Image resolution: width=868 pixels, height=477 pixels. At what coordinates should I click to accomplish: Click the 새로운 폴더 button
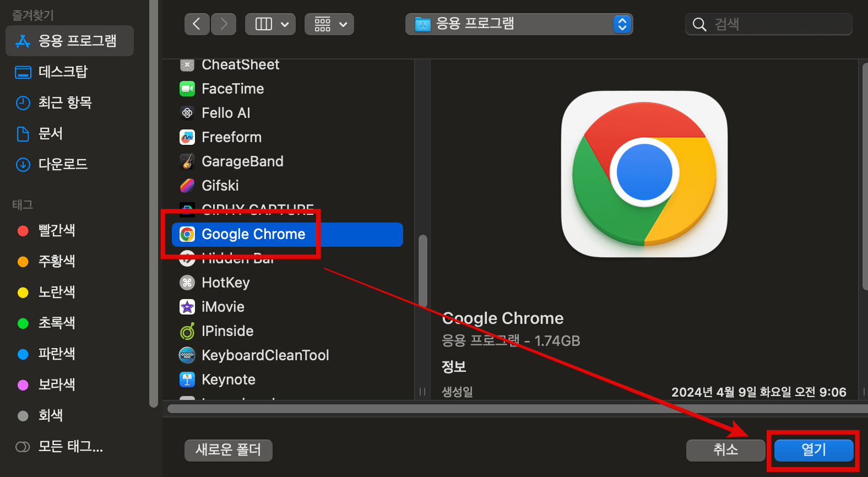click(x=229, y=450)
